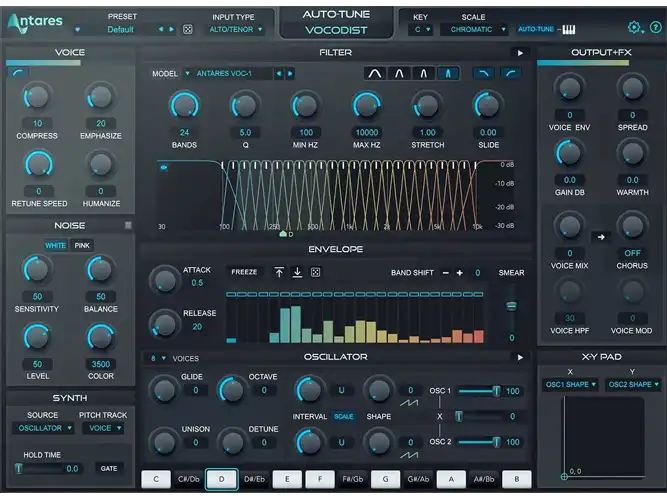Click Voice Mix to Chorus routing arrow
The image size is (667, 500).
pyautogui.click(x=601, y=237)
